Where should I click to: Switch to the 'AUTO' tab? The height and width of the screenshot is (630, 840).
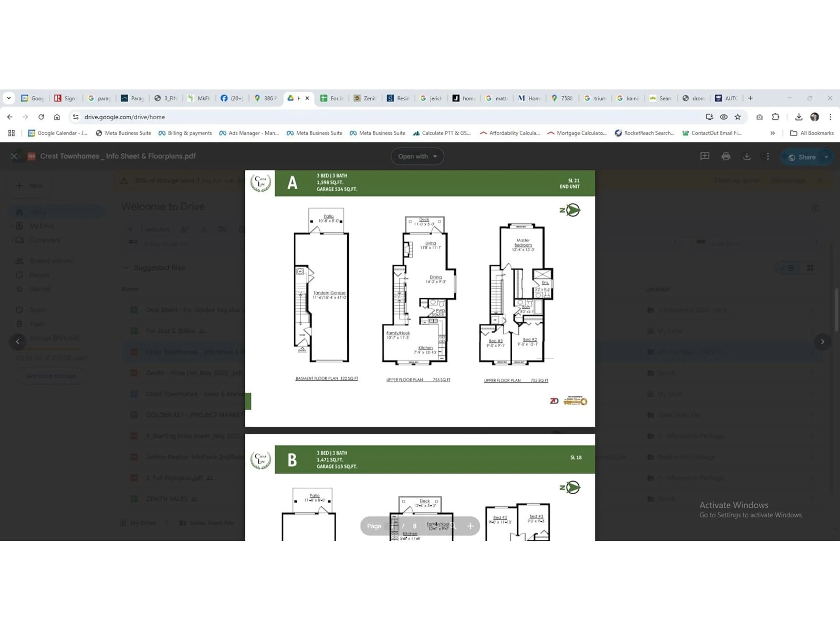point(726,98)
